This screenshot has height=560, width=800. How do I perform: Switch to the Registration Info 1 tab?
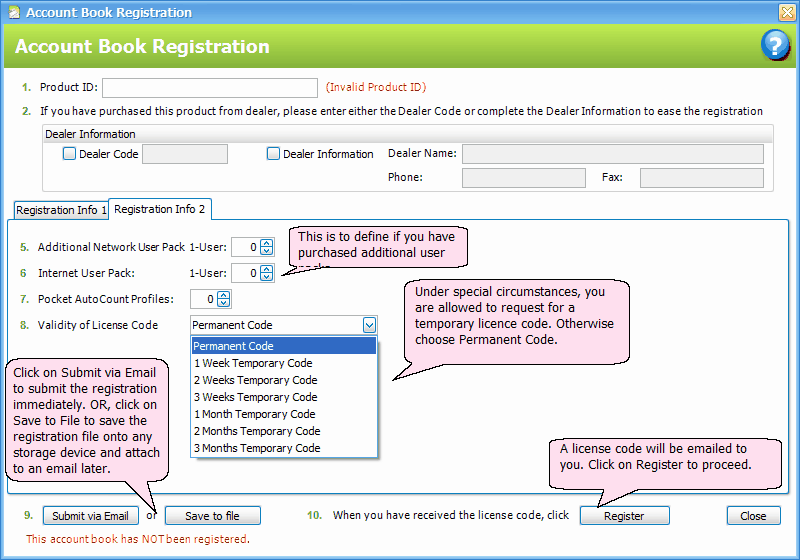click(61, 210)
